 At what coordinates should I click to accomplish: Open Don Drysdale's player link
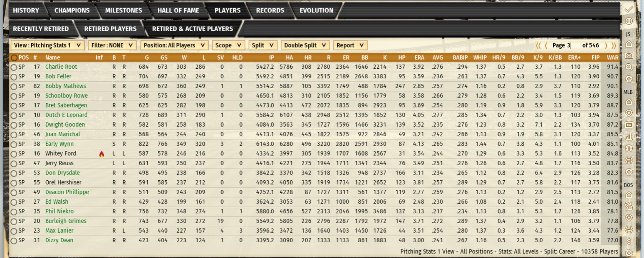[62, 173]
